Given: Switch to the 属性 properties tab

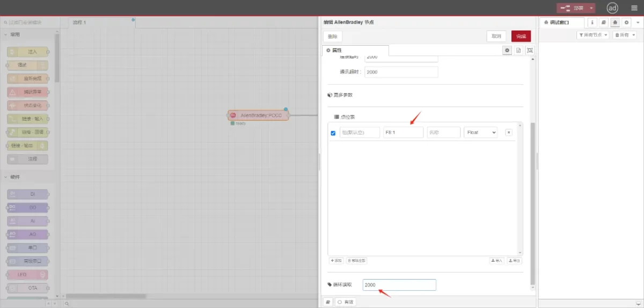Looking at the screenshot, I should point(355,50).
